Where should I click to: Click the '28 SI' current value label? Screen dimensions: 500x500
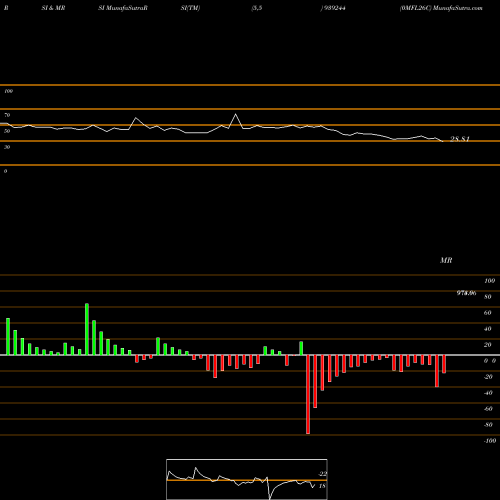[x=460, y=139]
